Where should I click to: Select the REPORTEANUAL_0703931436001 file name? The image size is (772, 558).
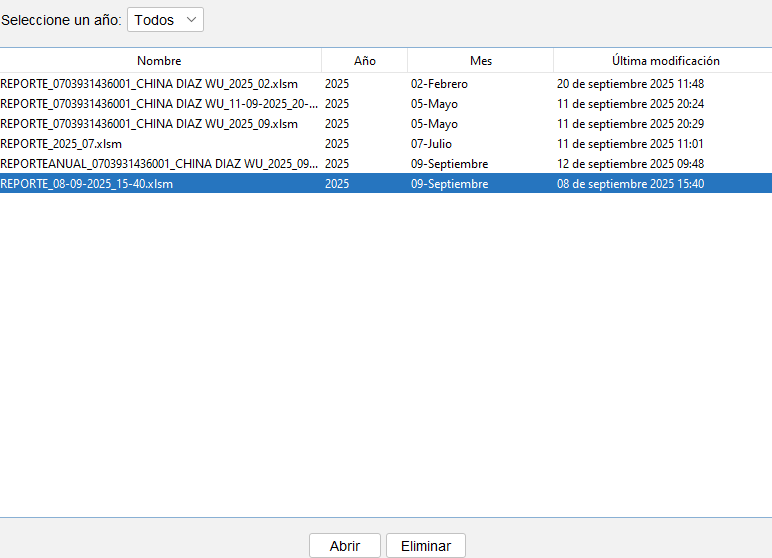(159, 164)
